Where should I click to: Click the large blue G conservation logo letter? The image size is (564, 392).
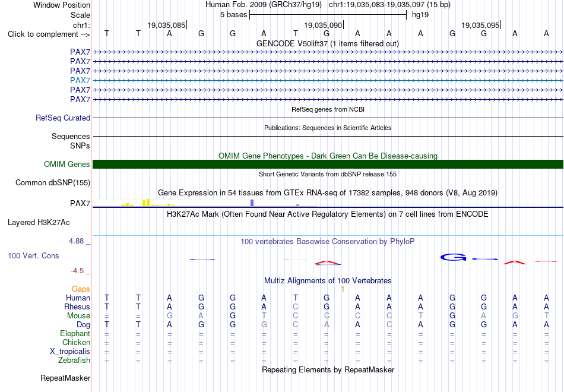[454, 257]
